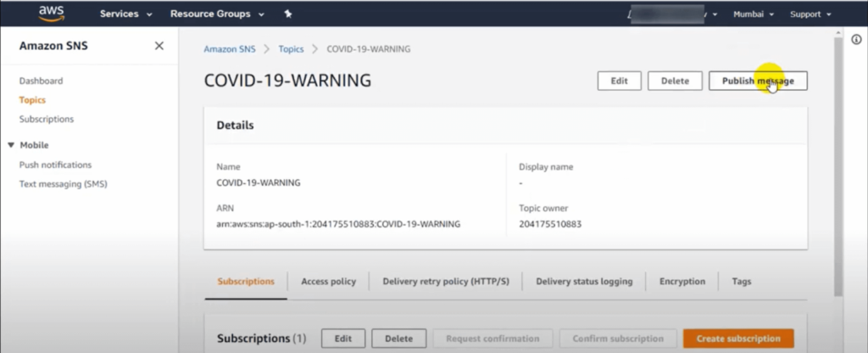Click the Amazon SNS sidebar title
This screenshot has width=868, height=353.
coord(53,46)
